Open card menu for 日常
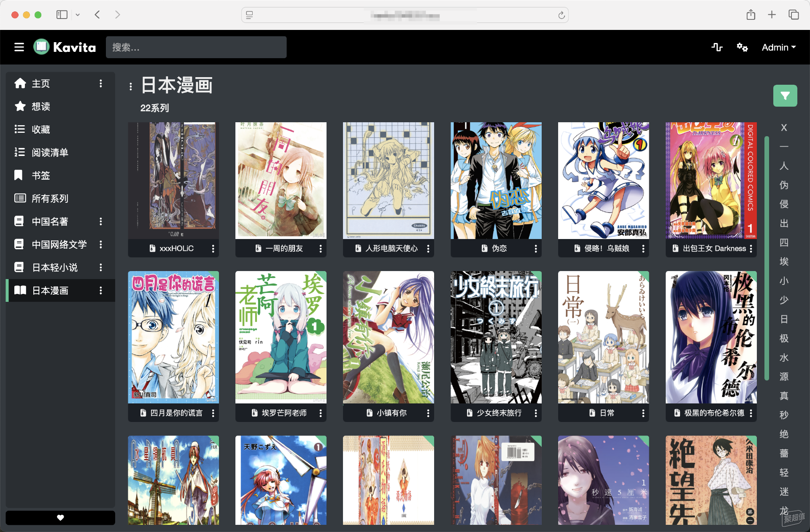The image size is (810, 532). pyautogui.click(x=643, y=413)
